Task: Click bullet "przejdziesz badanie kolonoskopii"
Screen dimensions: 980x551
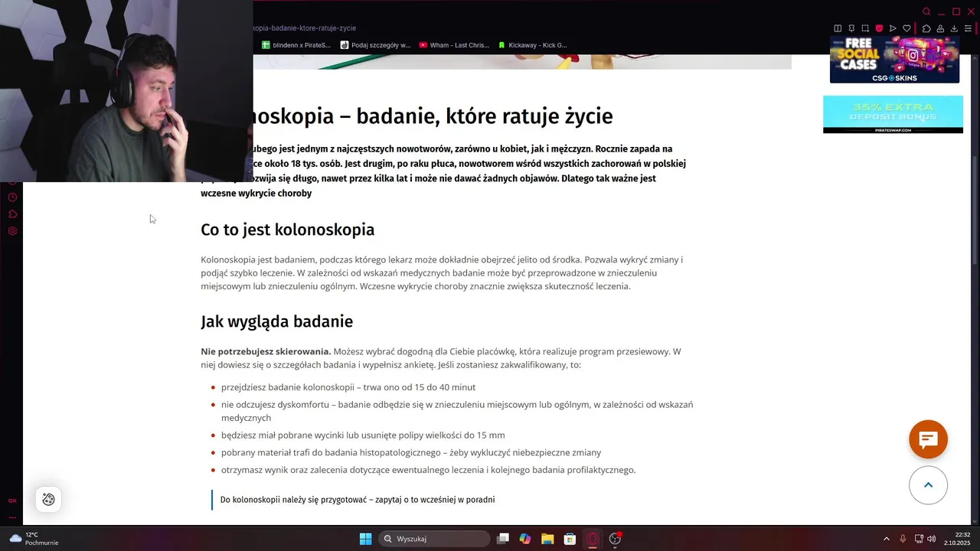Action: click(348, 387)
